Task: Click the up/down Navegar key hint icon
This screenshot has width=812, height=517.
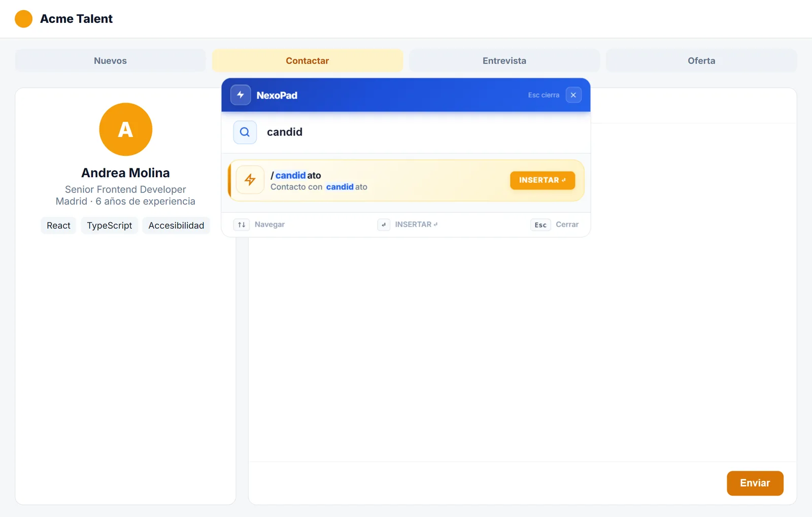Action: (242, 224)
